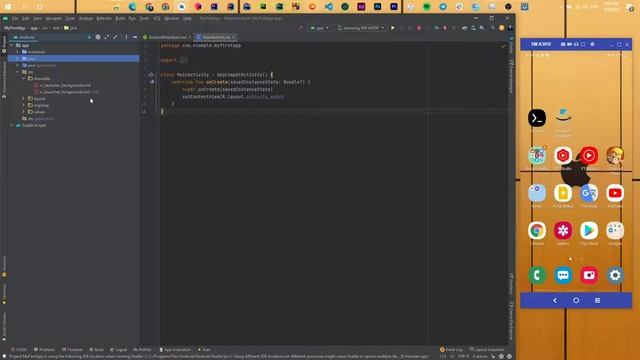Screen dimensions: 640x360
Task: Open Play Store on the phone screen
Action: pos(589,231)
